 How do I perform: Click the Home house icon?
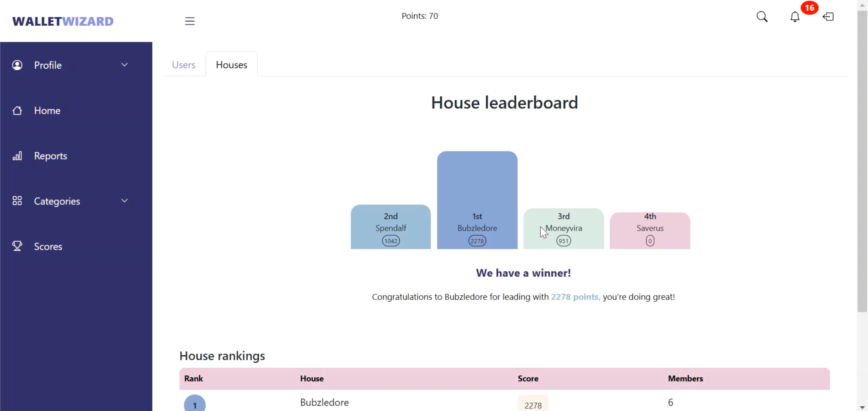coord(17,110)
